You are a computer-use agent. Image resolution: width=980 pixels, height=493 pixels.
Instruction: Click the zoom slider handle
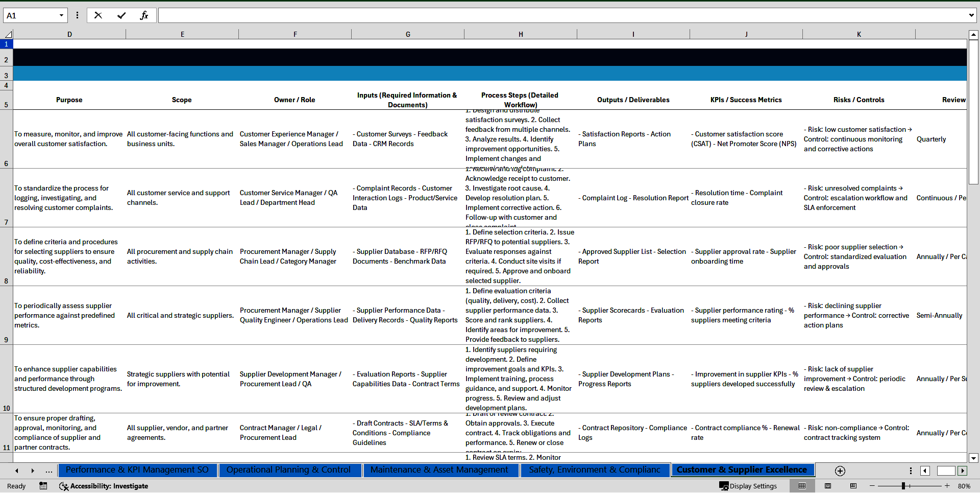tap(903, 486)
